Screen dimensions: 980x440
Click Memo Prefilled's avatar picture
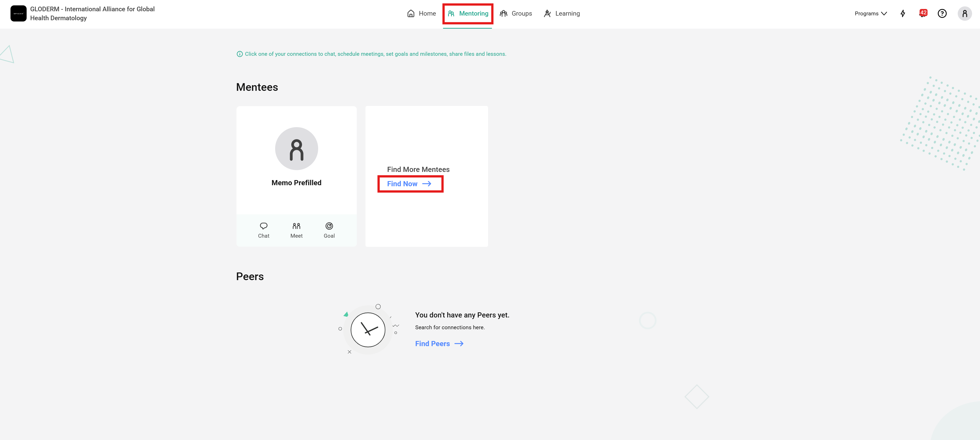(296, 149)
